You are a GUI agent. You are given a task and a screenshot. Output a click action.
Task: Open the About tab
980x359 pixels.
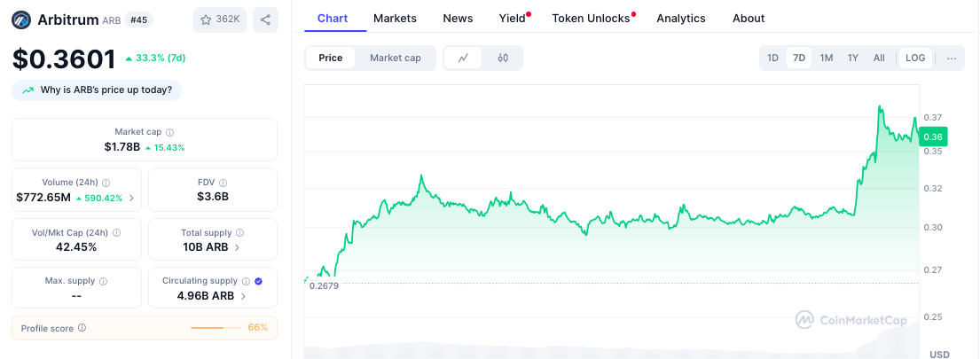749,18
